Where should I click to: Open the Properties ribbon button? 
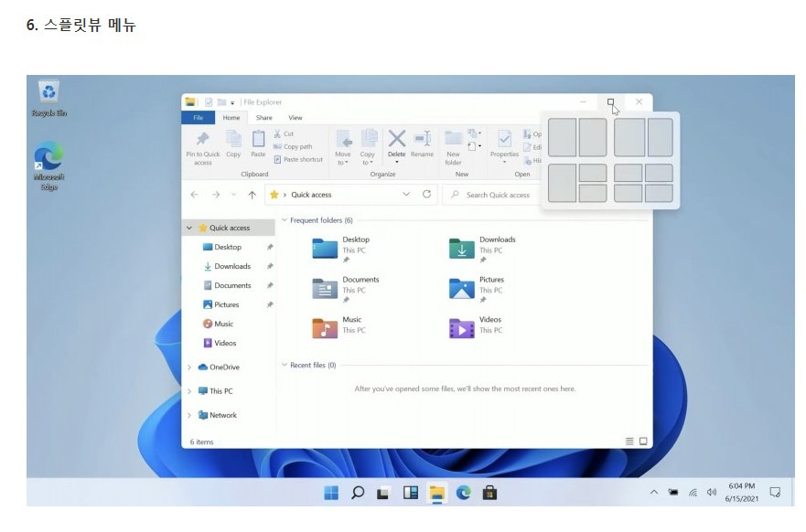[x=504, y=147]
